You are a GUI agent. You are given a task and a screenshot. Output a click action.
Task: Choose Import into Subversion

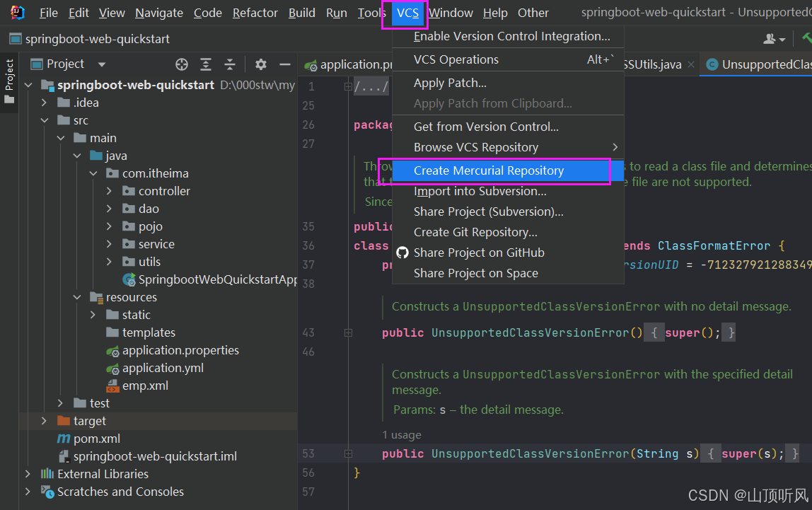pos(508,191)
